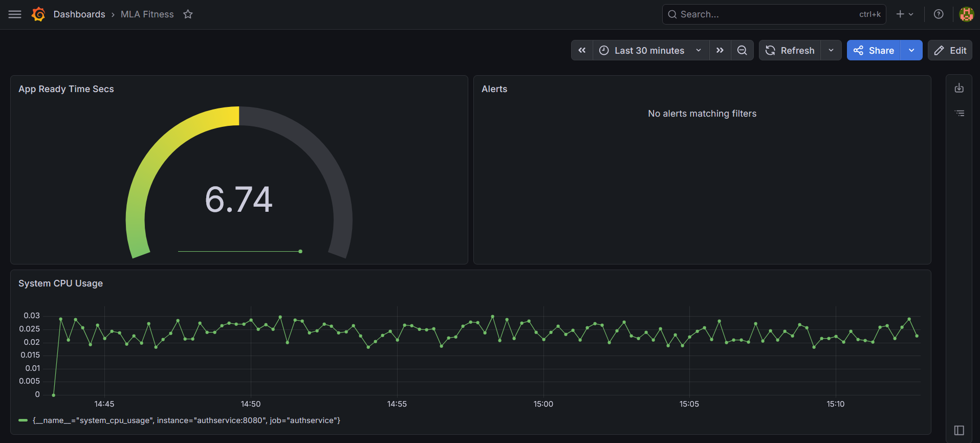Click the 14:45 time axis label
980x443 pixels.
pos(104,404)
